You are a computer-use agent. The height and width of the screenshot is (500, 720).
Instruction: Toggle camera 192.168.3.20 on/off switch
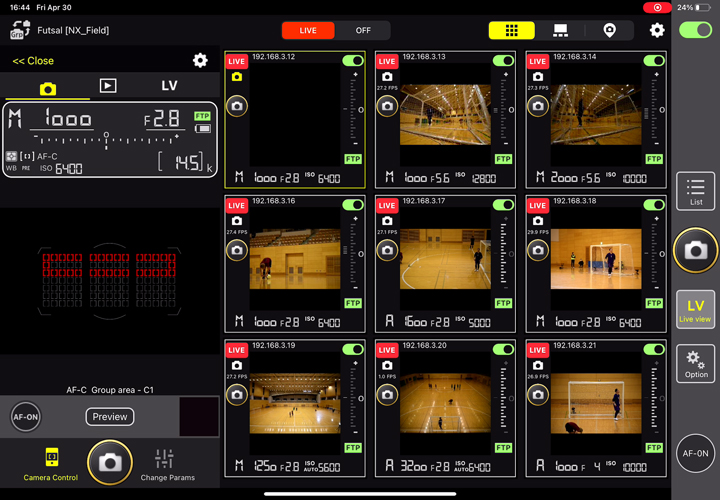503,349
